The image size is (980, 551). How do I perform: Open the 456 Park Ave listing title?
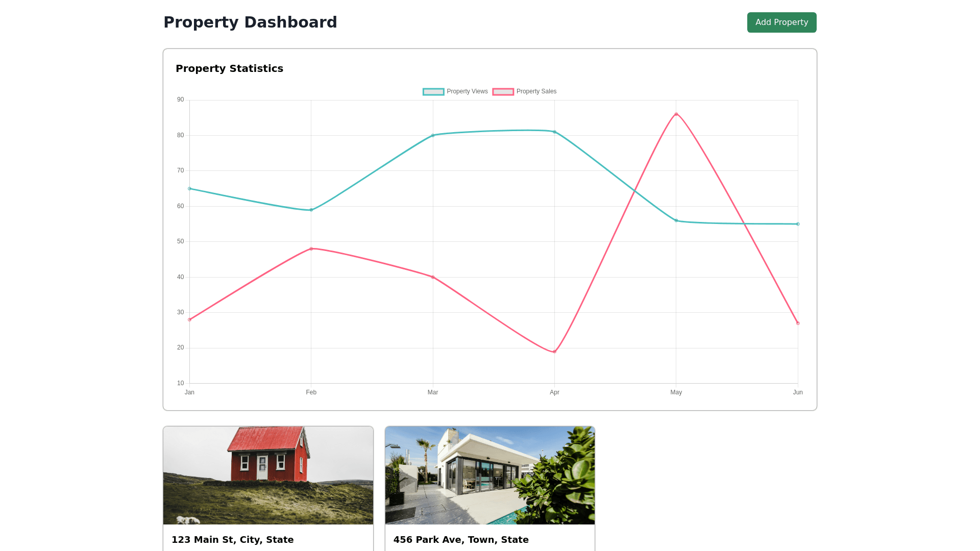click(x=460, y=540)
